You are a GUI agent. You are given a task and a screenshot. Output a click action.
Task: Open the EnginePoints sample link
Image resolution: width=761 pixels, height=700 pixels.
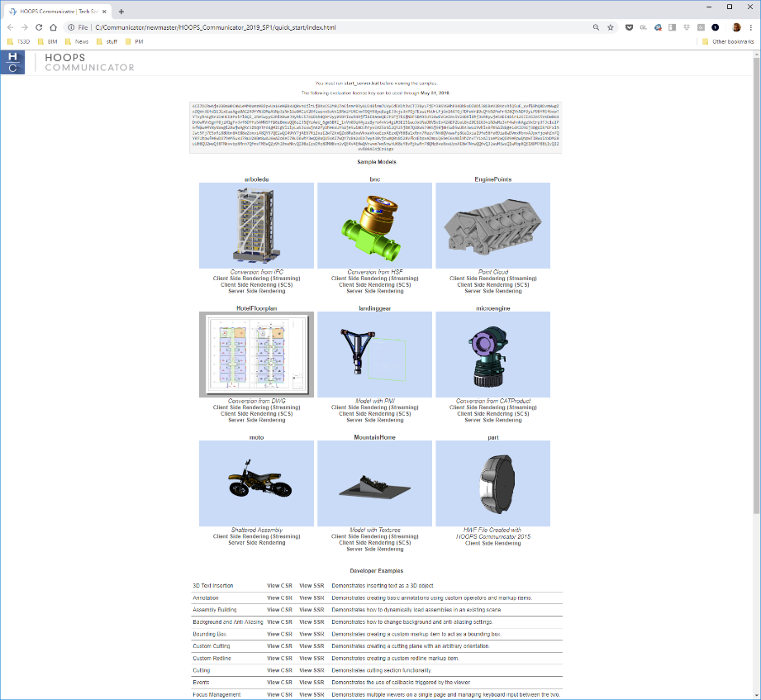click(492, 179)
